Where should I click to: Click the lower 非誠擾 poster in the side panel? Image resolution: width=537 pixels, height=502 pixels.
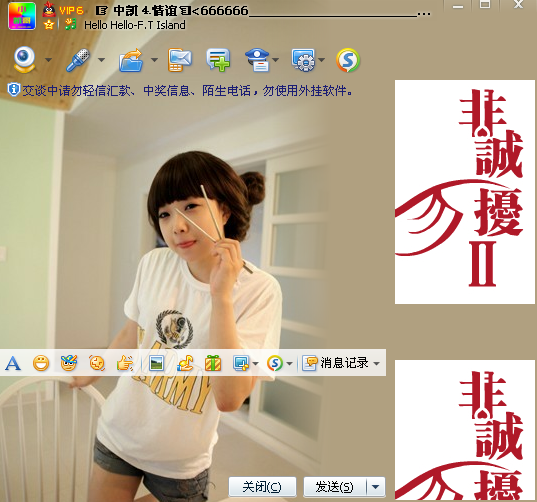[x=465, y=430]
